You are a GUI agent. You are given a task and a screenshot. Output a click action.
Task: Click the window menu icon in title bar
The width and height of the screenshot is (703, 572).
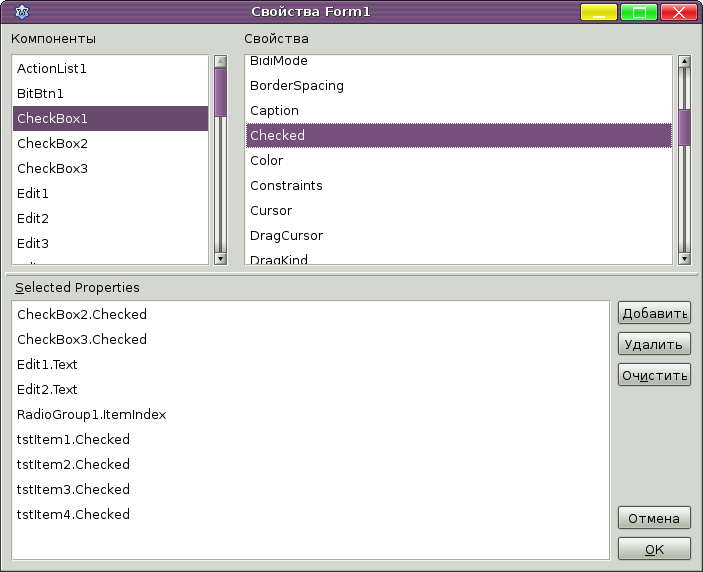(x=21, y=13)
